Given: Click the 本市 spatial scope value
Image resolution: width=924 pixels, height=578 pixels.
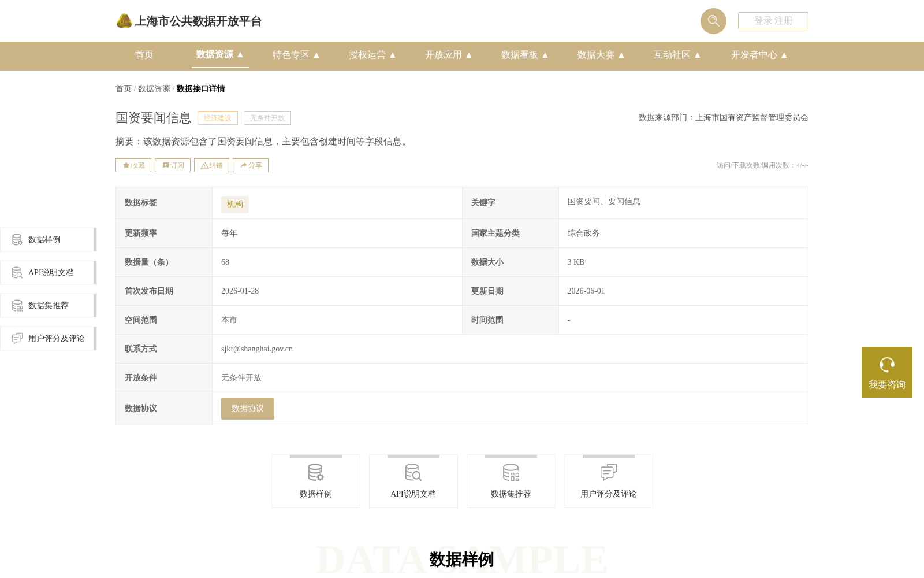Looking at the screenshot, I should (229, 320).
